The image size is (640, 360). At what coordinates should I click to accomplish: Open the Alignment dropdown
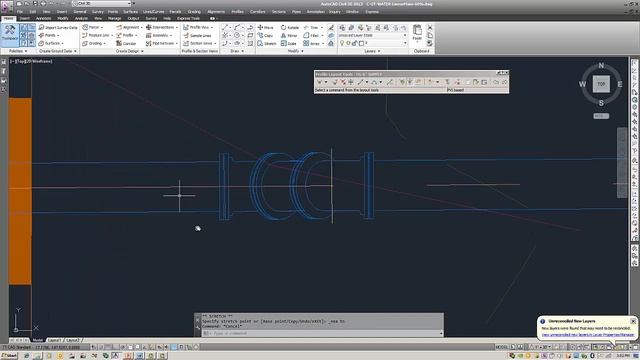point(129,27)
